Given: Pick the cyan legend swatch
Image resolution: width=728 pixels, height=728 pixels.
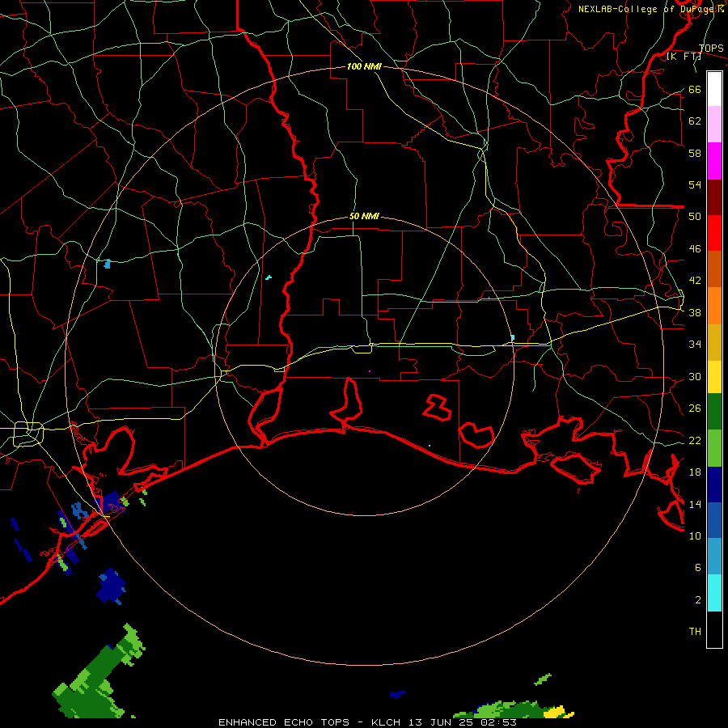Looking at the screenshot, I should [x=714, y=593].
